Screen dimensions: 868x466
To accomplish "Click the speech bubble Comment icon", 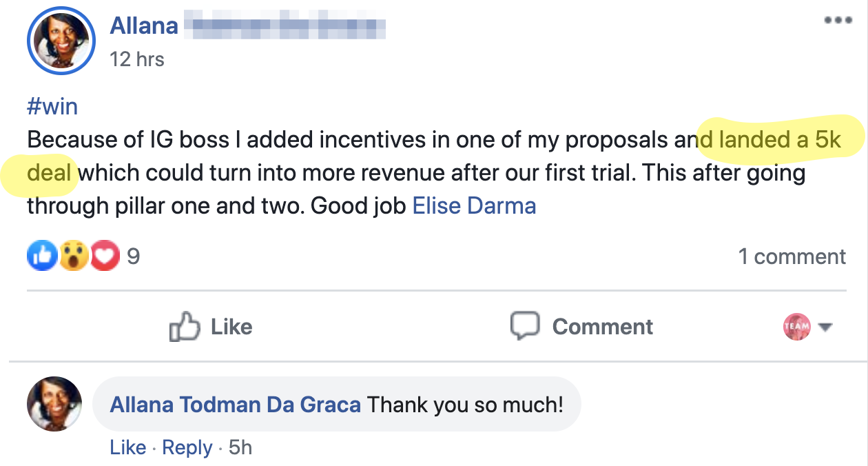I will pos(524,326).
